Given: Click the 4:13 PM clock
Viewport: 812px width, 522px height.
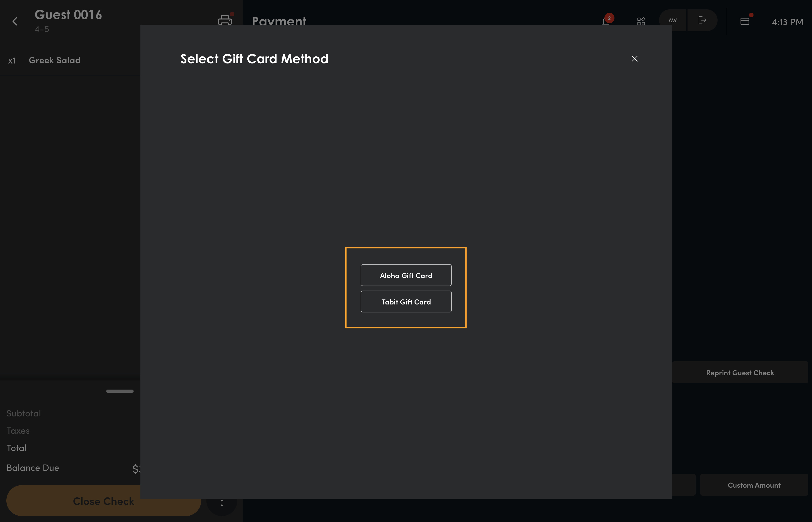Looking at the screenshot, I should (788, 22).
